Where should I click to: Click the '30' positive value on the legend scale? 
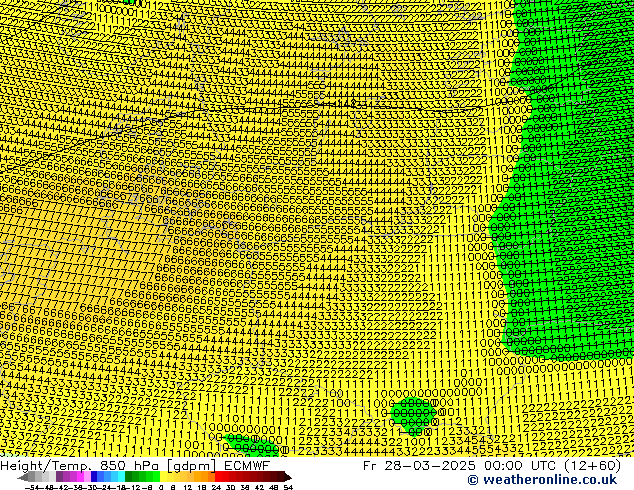(x=230, y=488)
